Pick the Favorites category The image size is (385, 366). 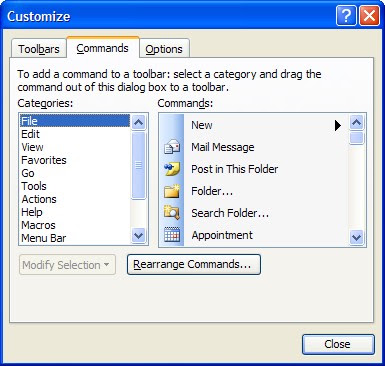75,160
